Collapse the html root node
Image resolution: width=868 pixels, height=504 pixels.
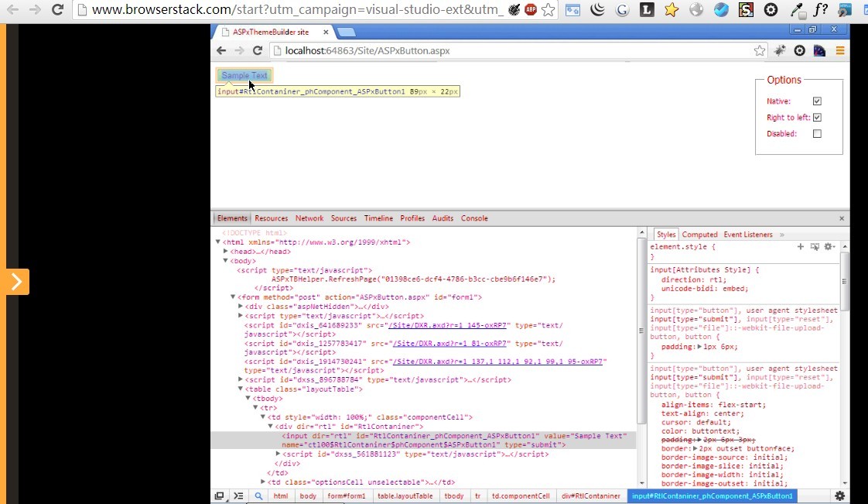(x=218, y=242)
